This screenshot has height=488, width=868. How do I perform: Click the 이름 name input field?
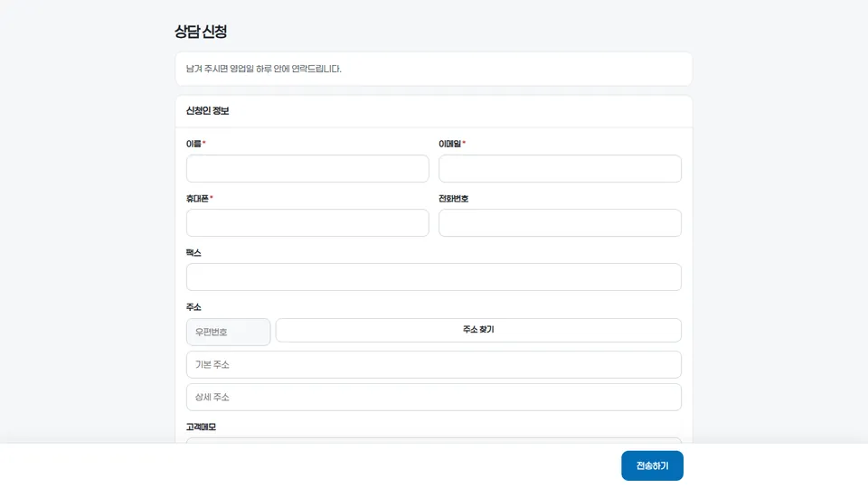click(x=307, y=169)
